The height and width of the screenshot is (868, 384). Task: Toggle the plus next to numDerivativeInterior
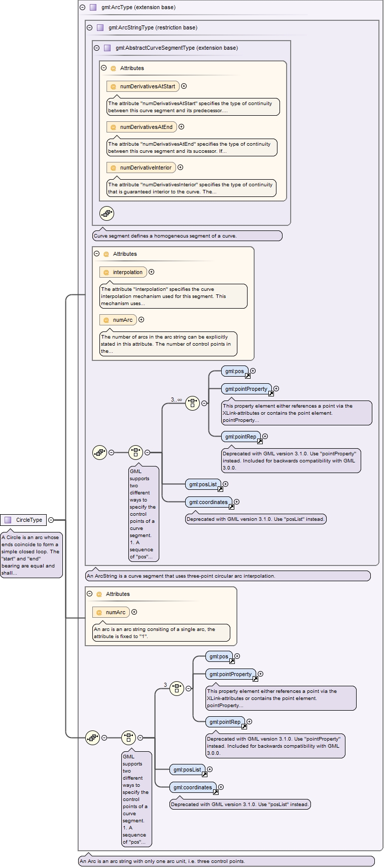tap(180, 168)
